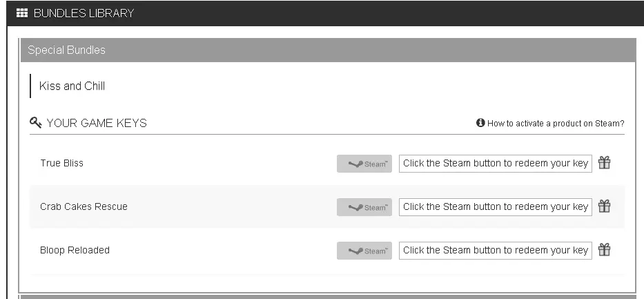Open the Kiss and Chill bundle
The width and height of the screenshot is (644, 299).
[72, 86]
